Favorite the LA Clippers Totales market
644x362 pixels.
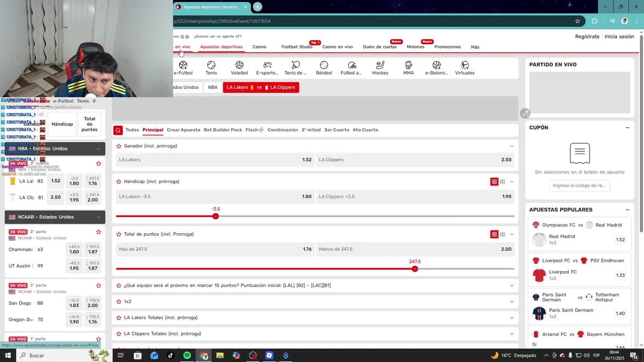point(119,334)
